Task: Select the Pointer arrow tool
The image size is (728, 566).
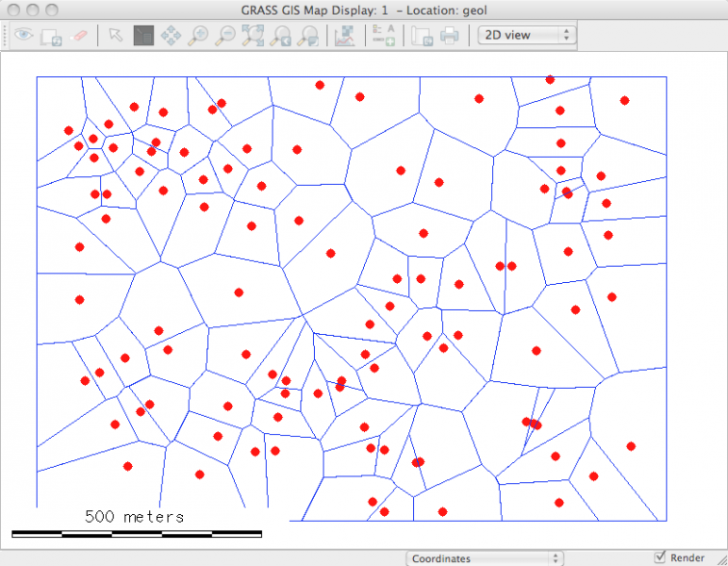Action: [115, 36]
